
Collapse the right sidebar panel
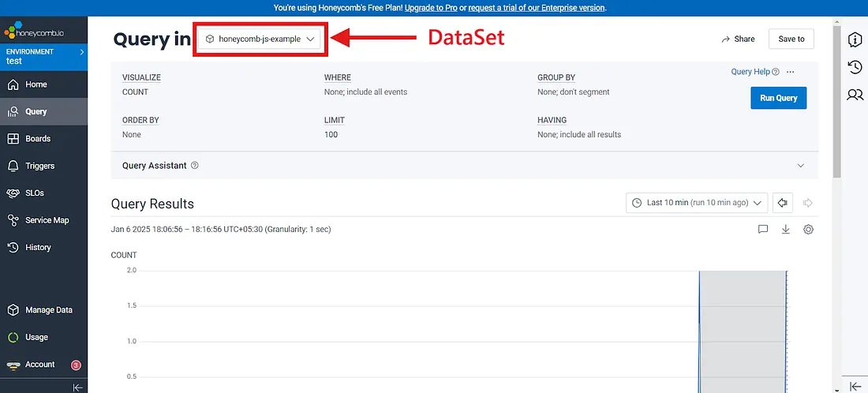pos(855,386)
